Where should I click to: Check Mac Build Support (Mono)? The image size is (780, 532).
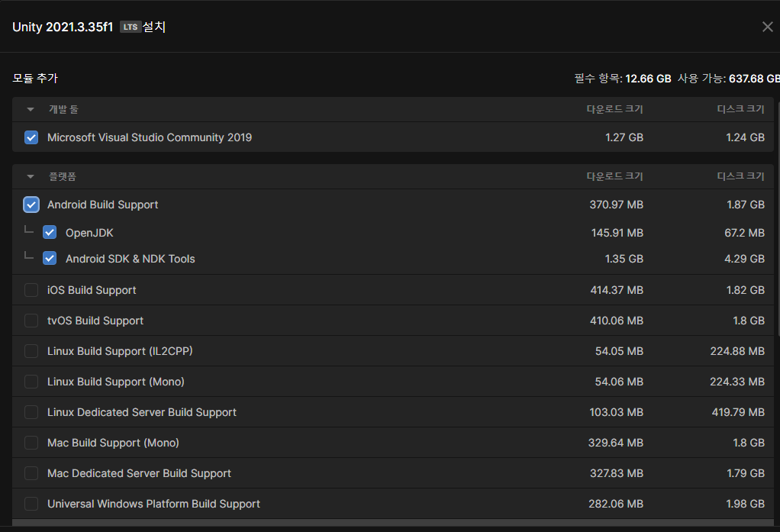click(31, 443)
